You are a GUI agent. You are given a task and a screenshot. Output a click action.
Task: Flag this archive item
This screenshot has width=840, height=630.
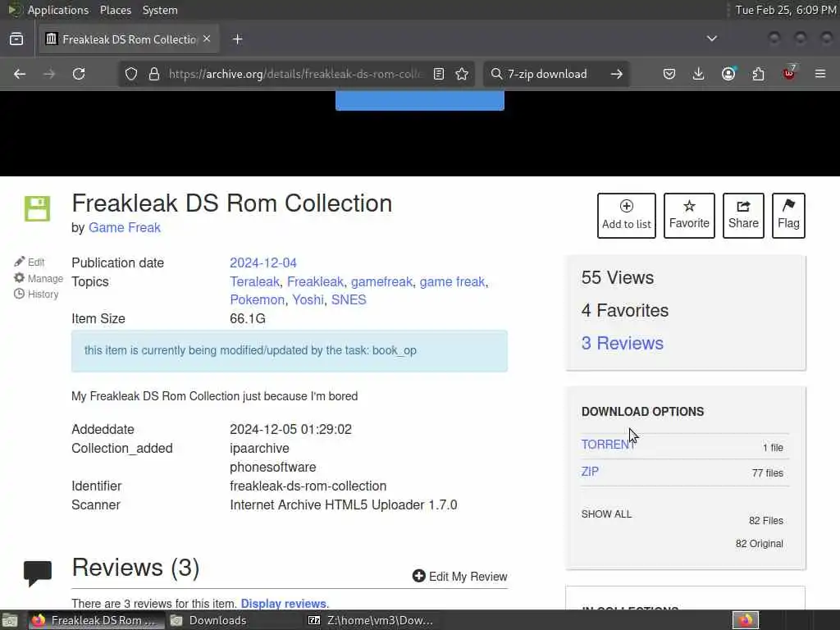point(788,216)
